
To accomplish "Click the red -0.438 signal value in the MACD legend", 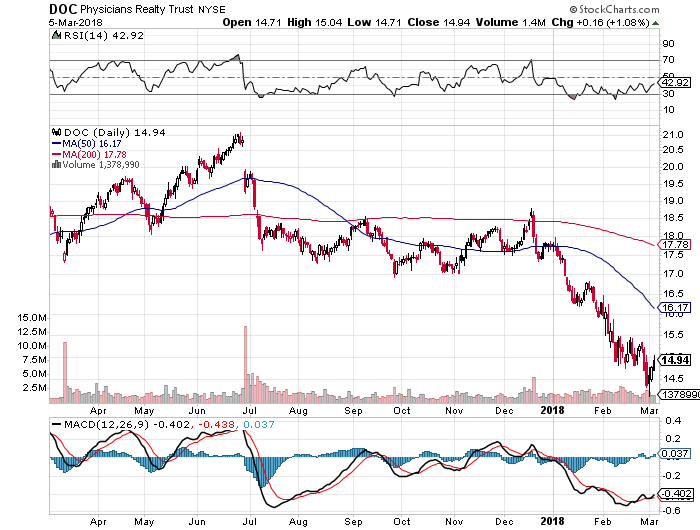I will coord(217,424).
